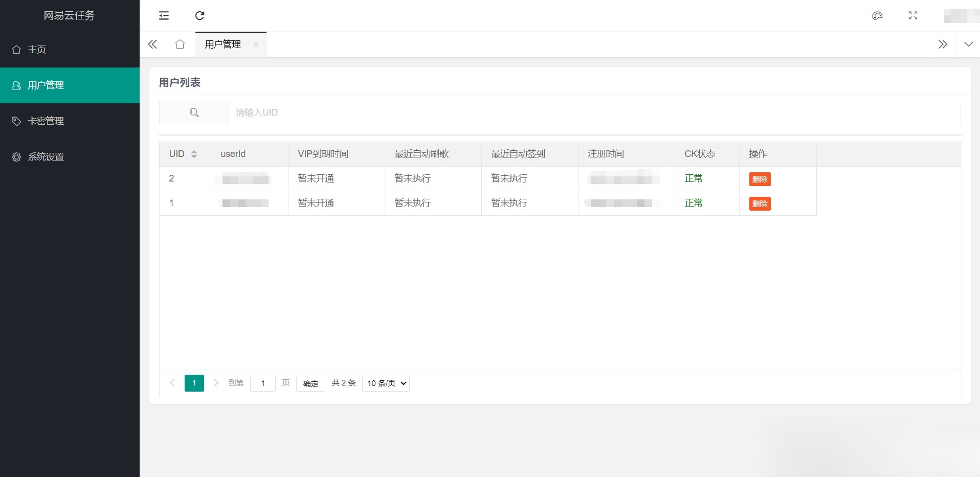This screenshot has width=980, height=477.
Task: Focus the 请输入UID search field
Action: 593,113
